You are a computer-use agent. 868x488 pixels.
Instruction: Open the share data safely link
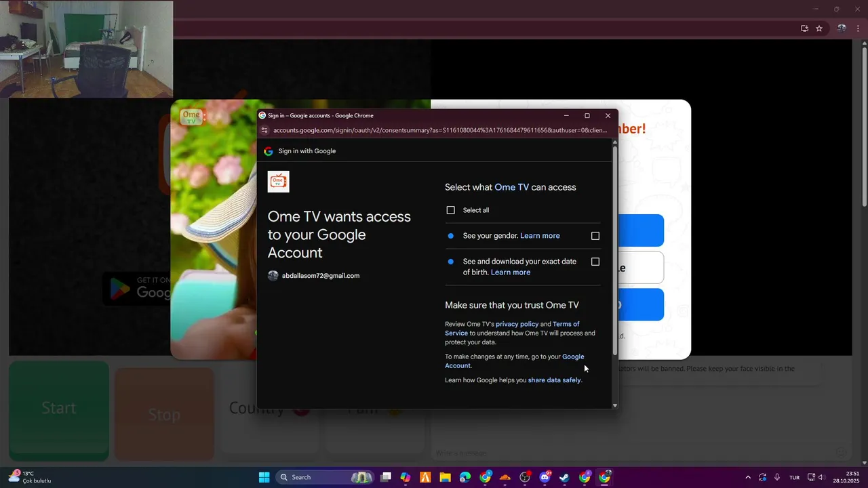click(554, 380)
